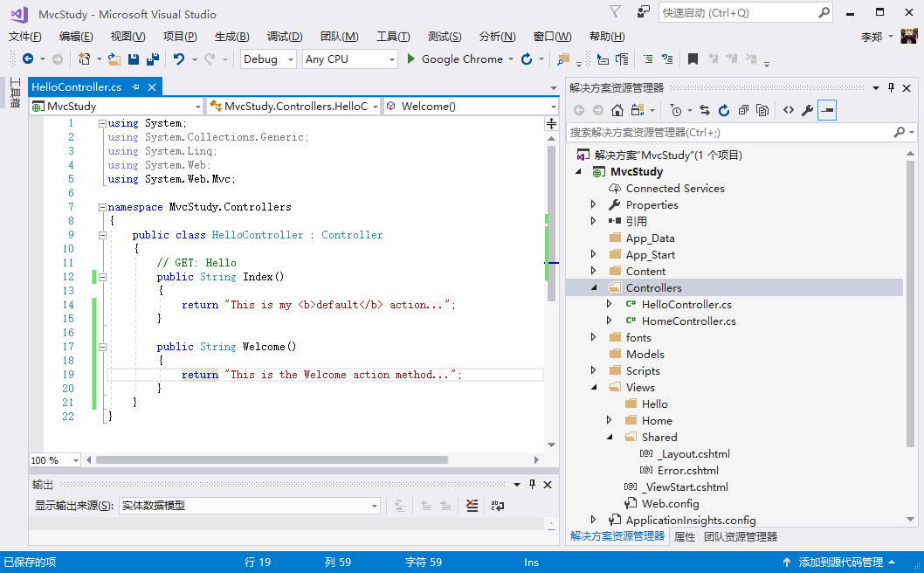Clear all output with red X icon

(x=472, y=506)
